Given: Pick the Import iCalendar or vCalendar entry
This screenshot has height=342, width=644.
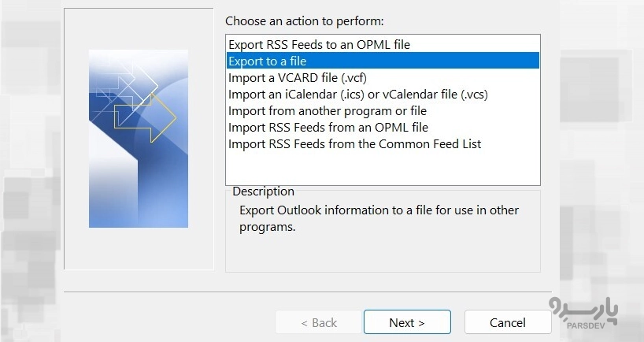Looking at the screenshot, I should [358, 95].
